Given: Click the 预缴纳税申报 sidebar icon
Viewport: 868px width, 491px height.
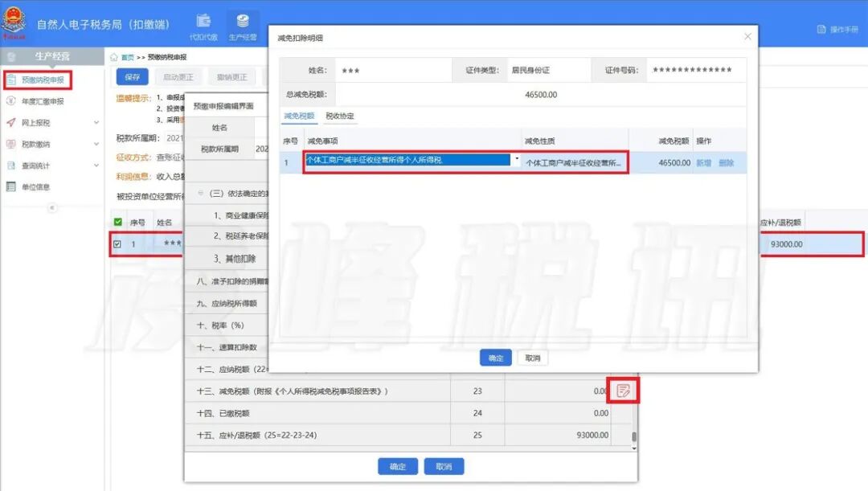Looking at the screenshot, I should point(11,80).
